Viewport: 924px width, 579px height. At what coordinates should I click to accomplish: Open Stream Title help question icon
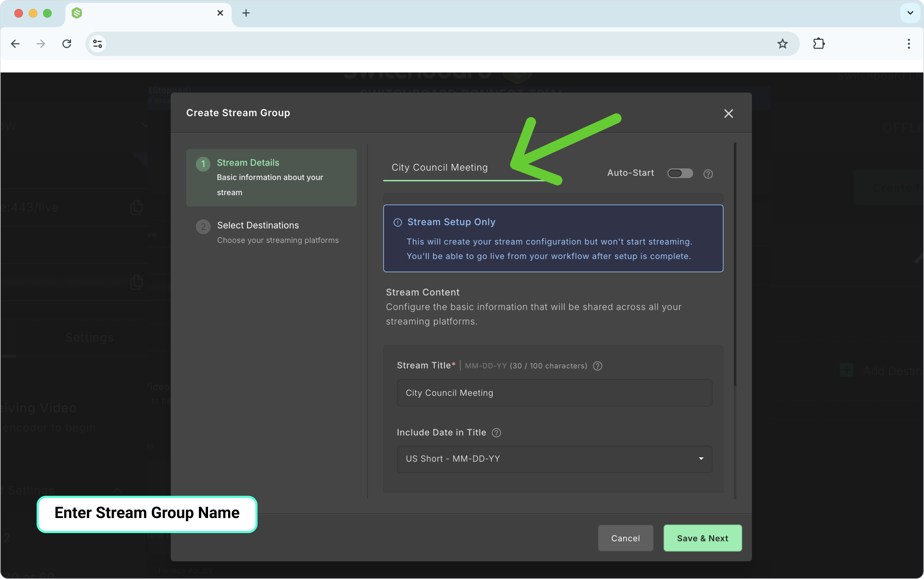point(598,366)
